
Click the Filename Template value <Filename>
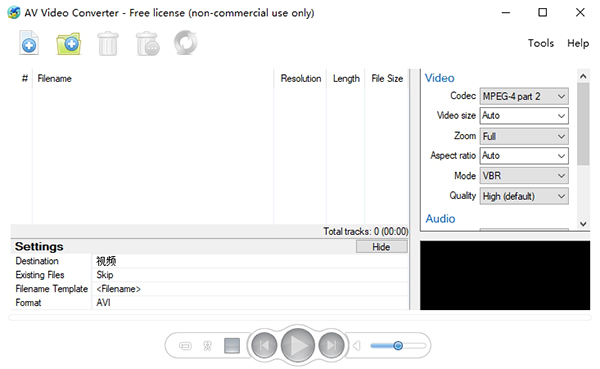click(x=250, y=289)
